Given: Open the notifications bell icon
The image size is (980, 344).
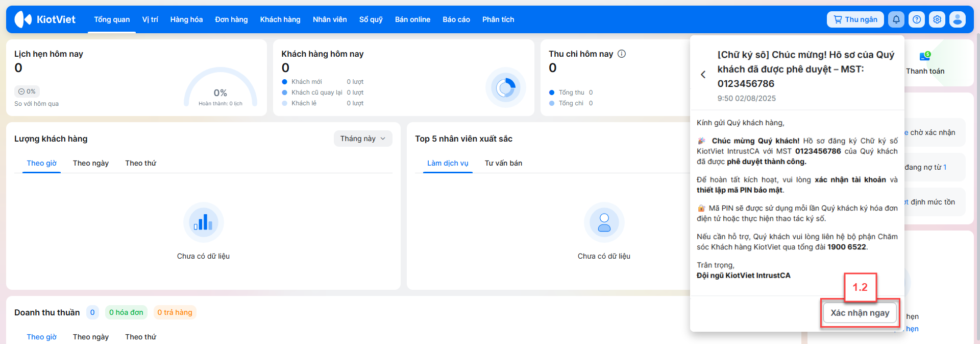Looking at the screenshot, I should [896, 19].
